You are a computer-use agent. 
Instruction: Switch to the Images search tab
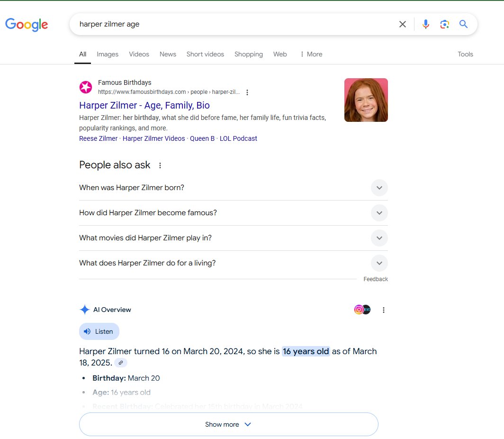[107, 54]
